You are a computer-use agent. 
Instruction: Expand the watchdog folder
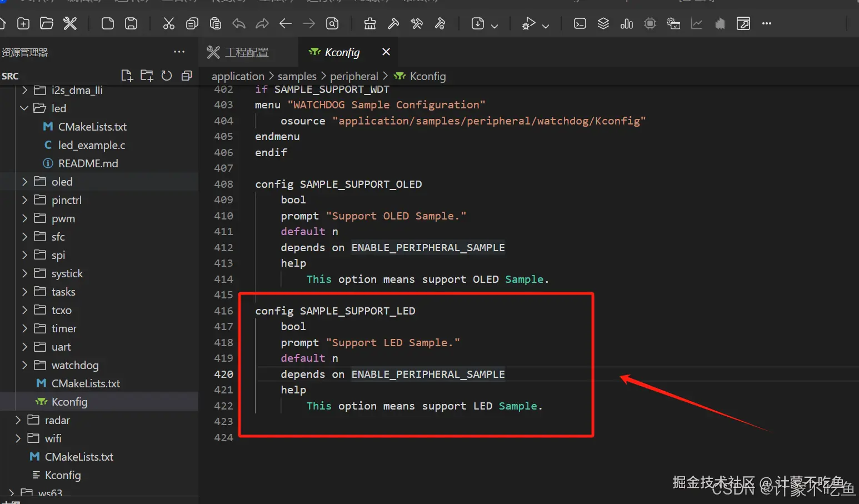pos(24,365)
